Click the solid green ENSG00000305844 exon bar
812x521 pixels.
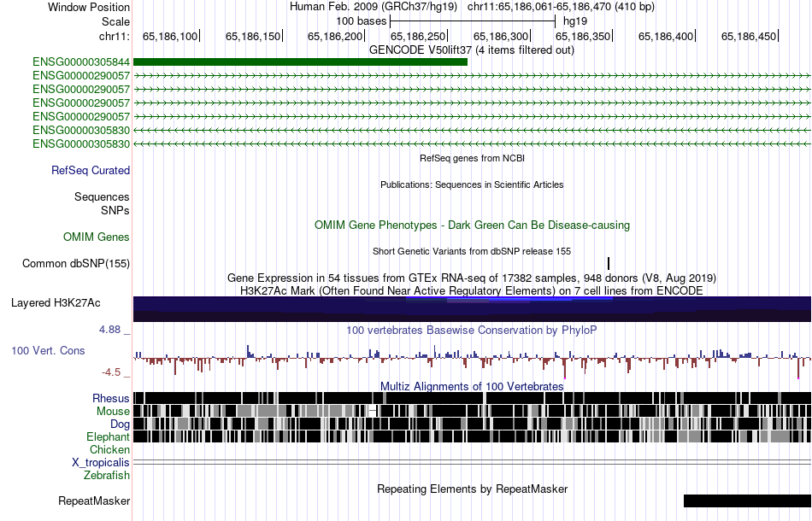pos(300,62)
